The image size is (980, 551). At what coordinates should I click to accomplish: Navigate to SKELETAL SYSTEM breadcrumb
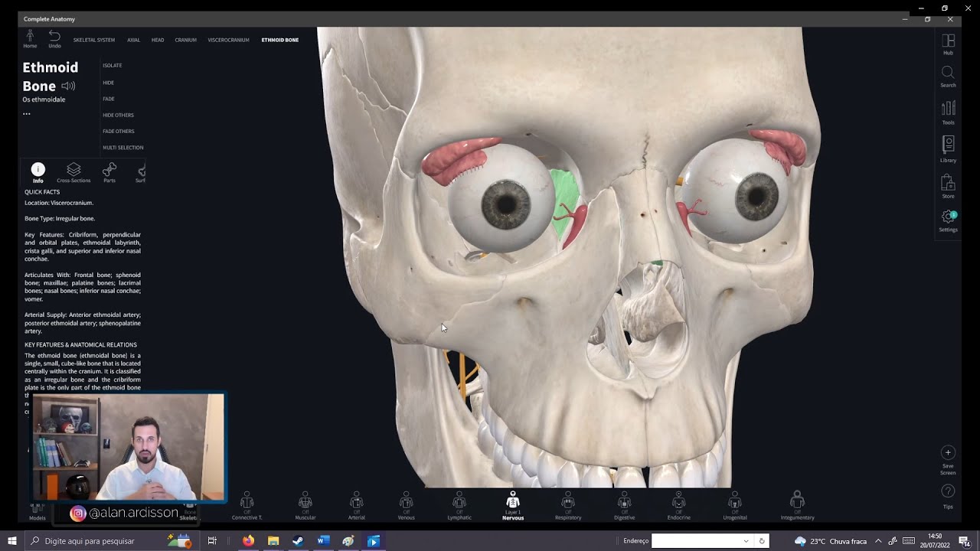tap(94, 40)
